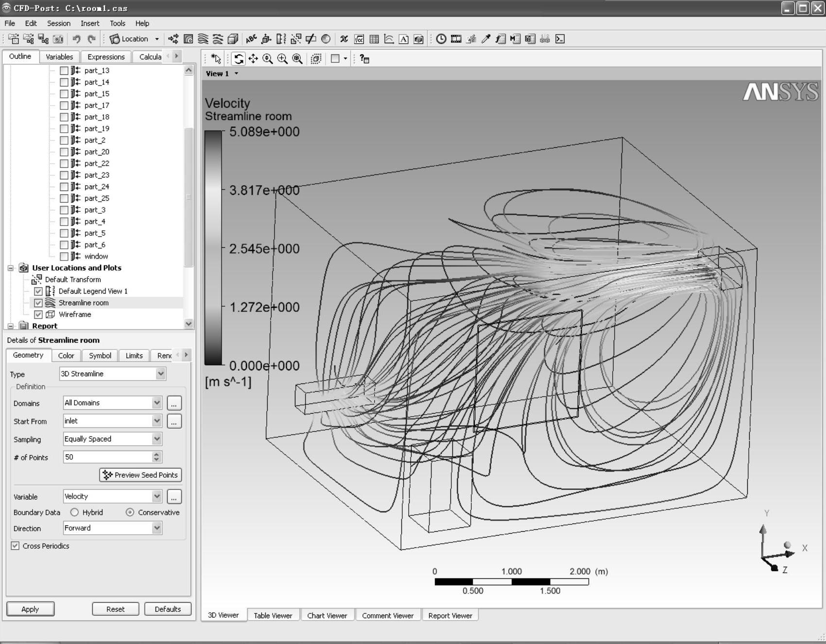Viewport: 826px width, 644px height.
Task: Select the Hybrid boundary data option
Action: tap(74, 512)
